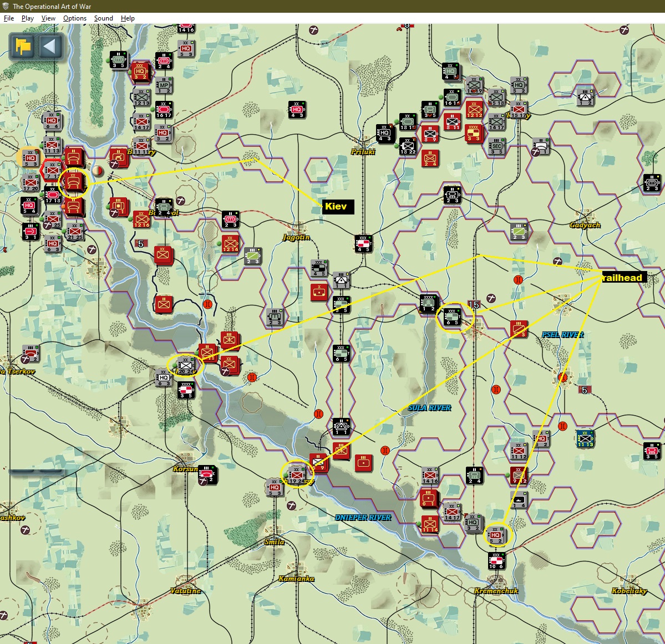Viewport: 665px width, 644px height.
Task: Select the black counter 18 22
Action: (x=408, y=146)
